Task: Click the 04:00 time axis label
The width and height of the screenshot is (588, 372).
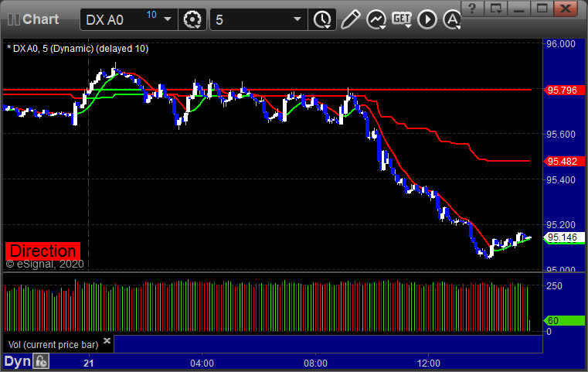Action: tap(202, 363)
